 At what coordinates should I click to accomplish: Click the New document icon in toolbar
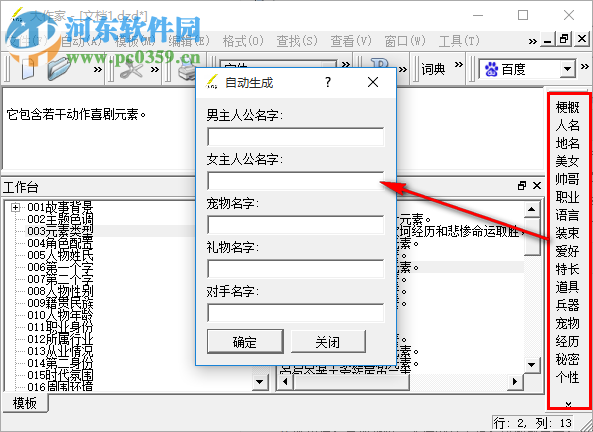tap(28, 69)
